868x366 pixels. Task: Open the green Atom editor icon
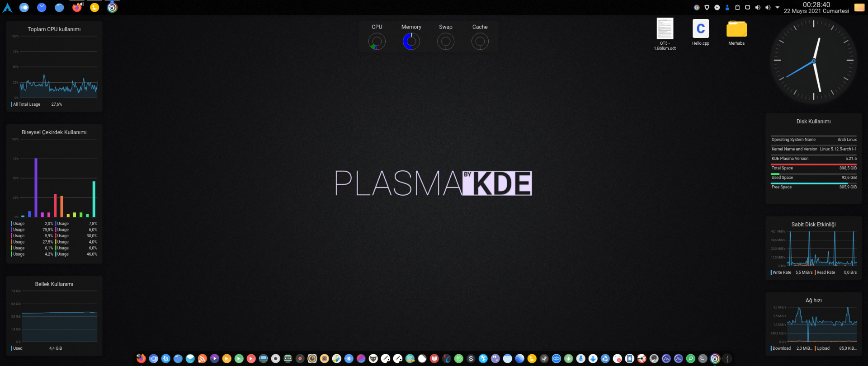point(459,358)
